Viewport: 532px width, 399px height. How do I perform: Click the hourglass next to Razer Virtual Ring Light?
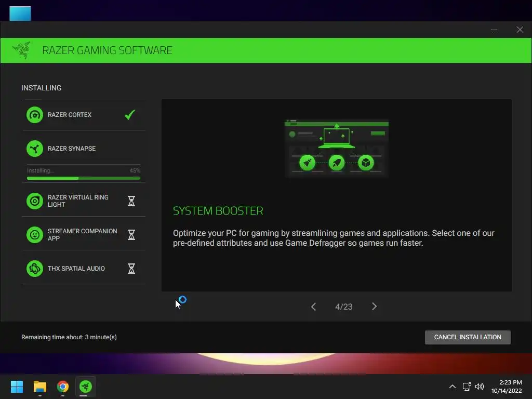coord(131,201)
